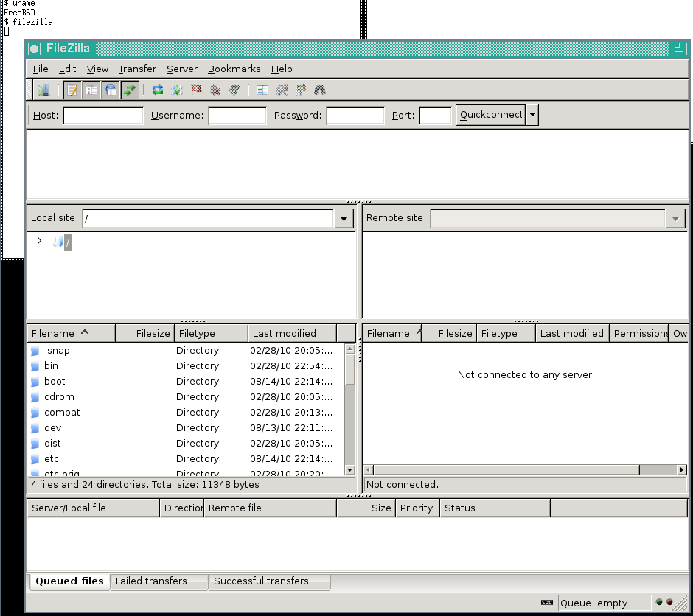The height and width of the screenshot is (616, 693).
Task: Switch to the Queued files tab
Action: (x=69, y=581)
